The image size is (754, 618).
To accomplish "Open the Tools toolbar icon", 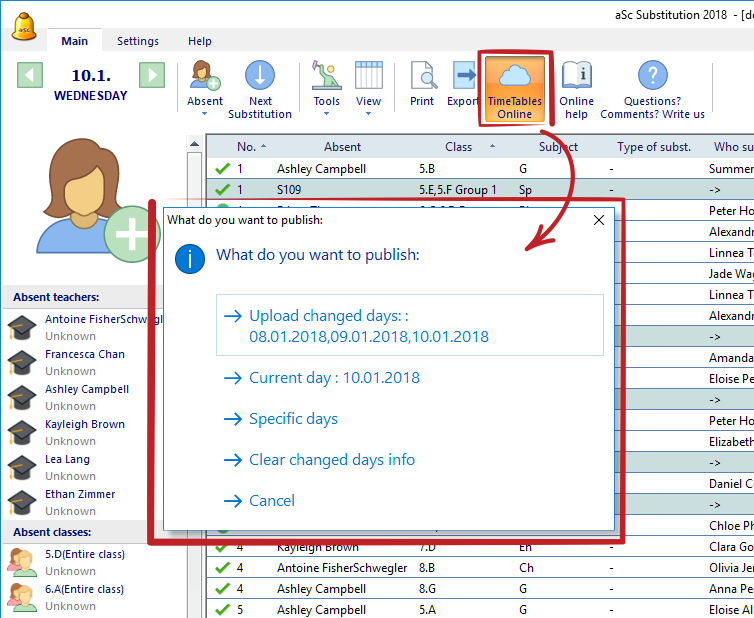I will click(327, 76).
